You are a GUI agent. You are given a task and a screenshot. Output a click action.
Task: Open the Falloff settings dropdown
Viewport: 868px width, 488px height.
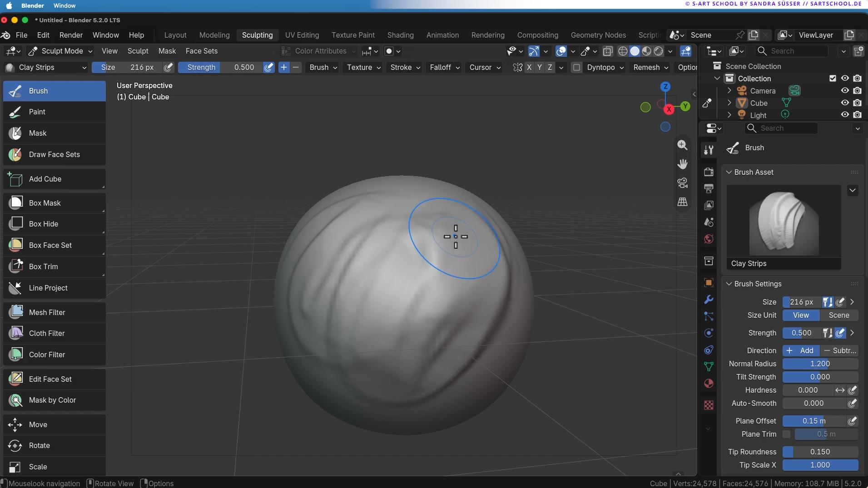[x=444, y=67]
